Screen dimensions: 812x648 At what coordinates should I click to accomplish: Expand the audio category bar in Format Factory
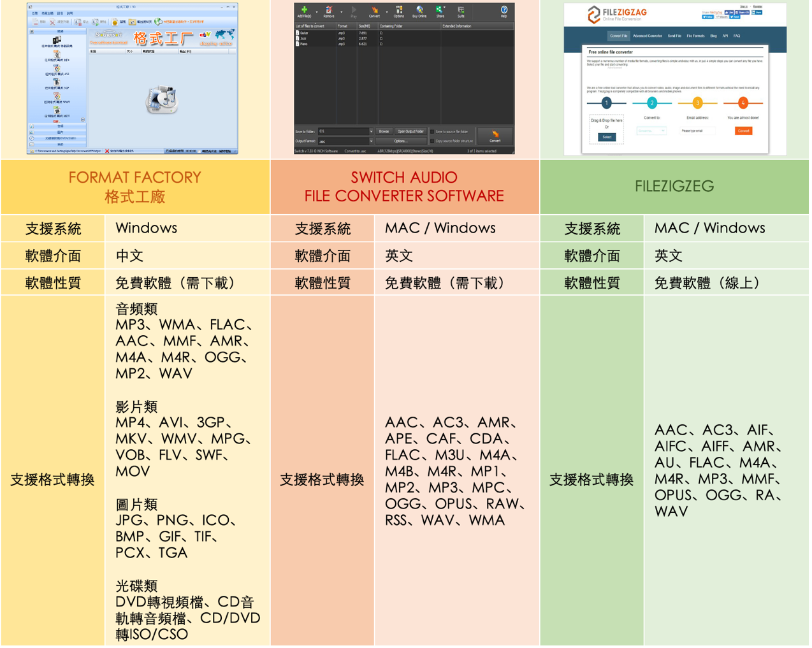point(57,126)
